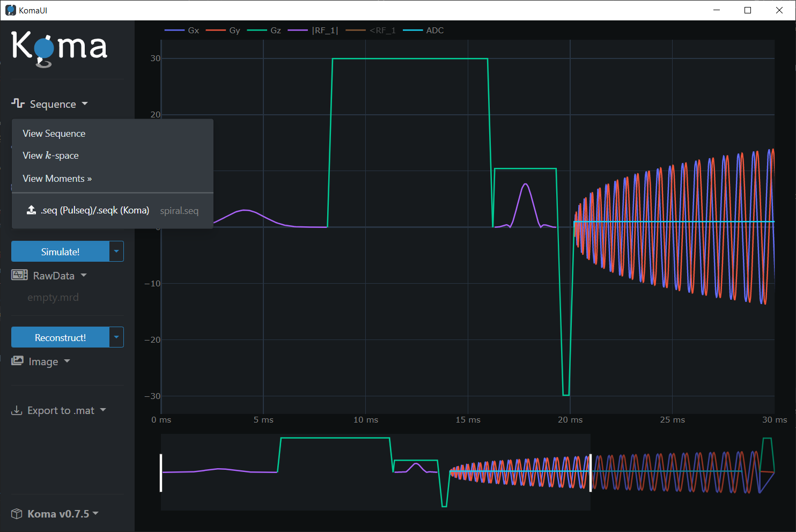Choose View k-space from the menu

50,156
